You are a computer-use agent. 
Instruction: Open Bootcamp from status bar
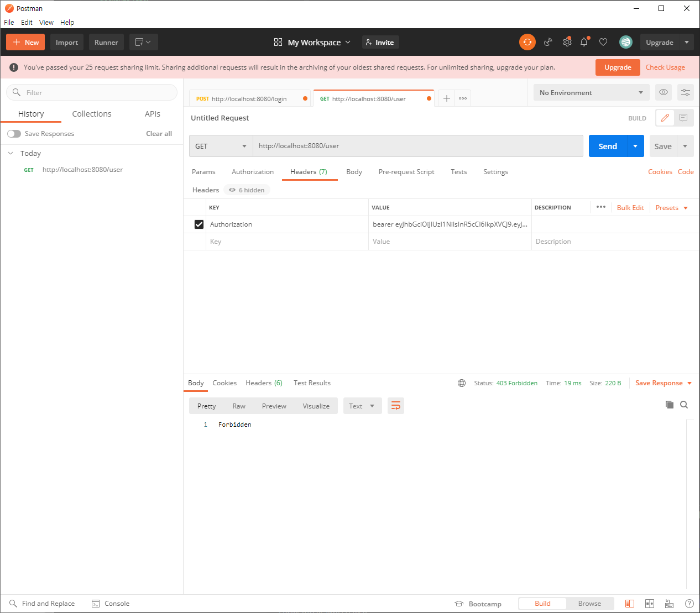[x=478, y=604]
